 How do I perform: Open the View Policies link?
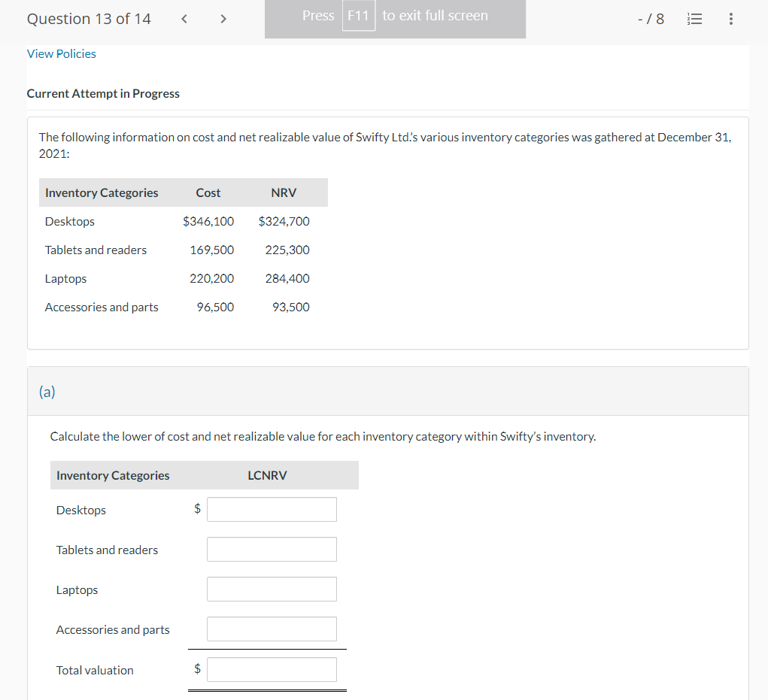(61, 54)
